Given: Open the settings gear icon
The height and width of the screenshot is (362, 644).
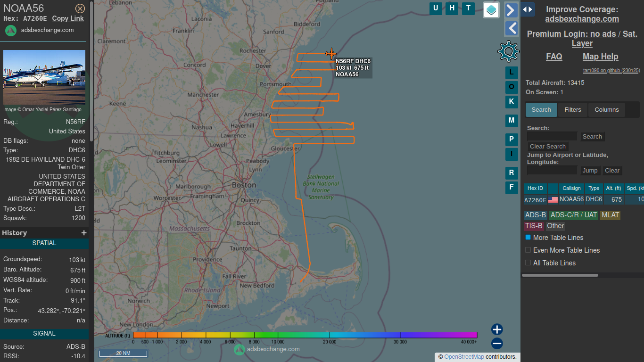Looking at the screenshot, I should pyautogui.click(x=508, y=51).
